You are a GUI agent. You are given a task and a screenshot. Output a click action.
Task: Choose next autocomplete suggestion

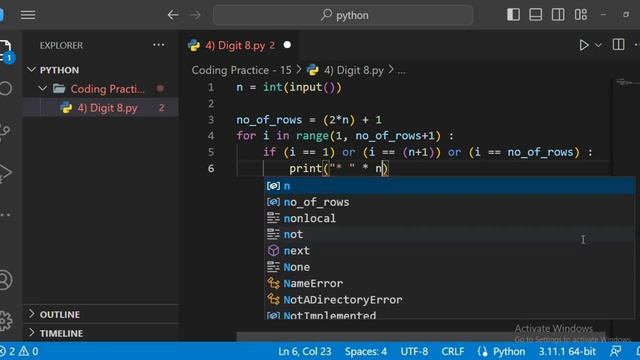click(449, 251)
